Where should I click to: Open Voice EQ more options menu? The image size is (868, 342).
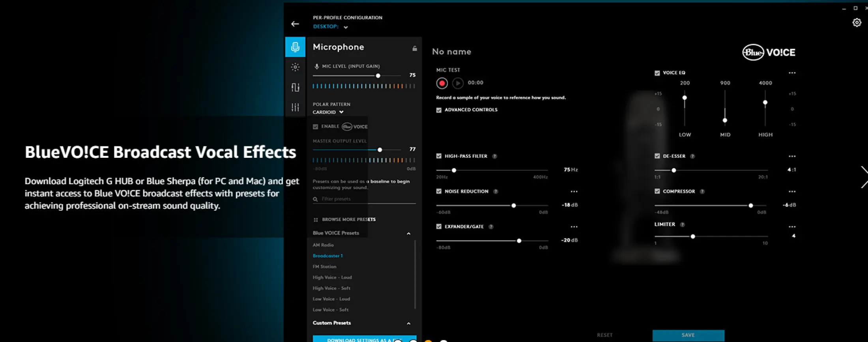[792, 73]
